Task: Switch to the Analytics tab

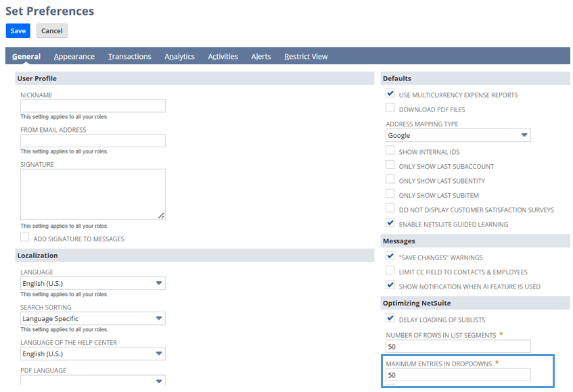Action: coord(179,57)
